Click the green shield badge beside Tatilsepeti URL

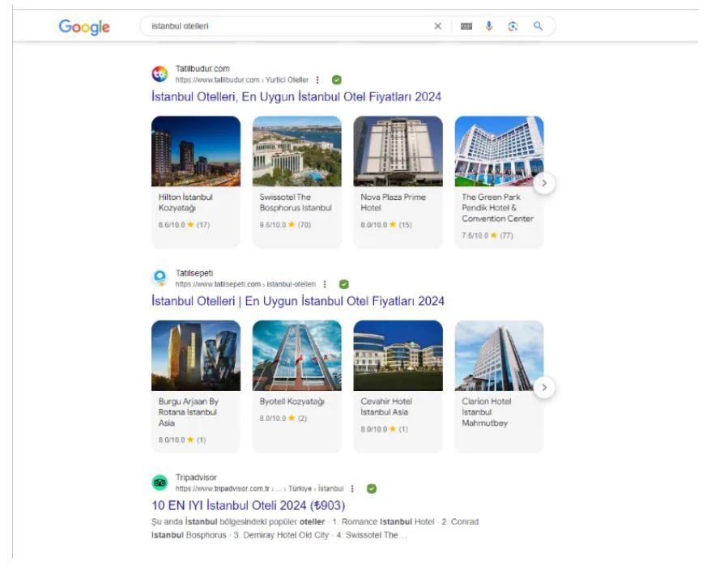click(343, 284)
